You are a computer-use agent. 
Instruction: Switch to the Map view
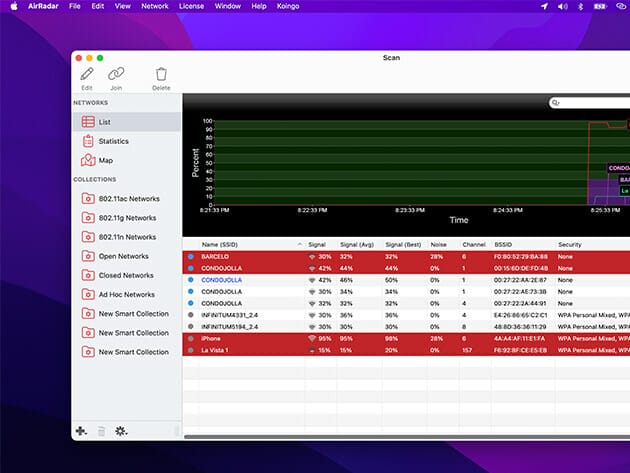105,160
